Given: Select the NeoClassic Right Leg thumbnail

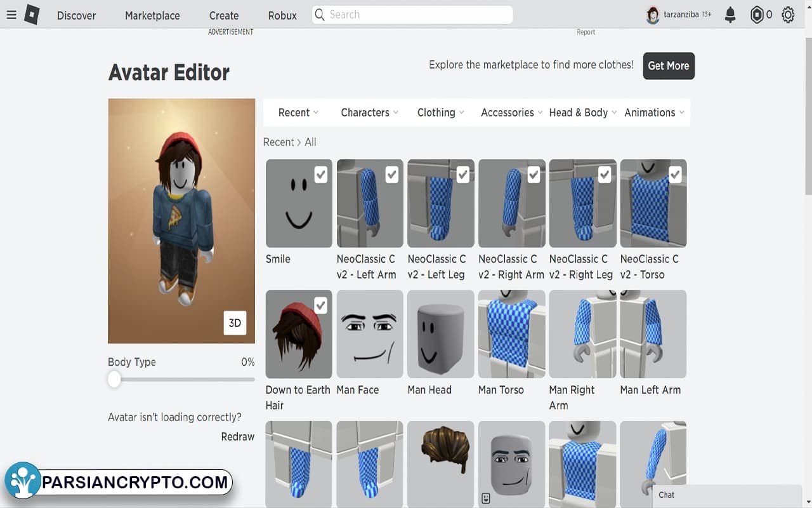Looking at the screenshot, I should point(582,203).
